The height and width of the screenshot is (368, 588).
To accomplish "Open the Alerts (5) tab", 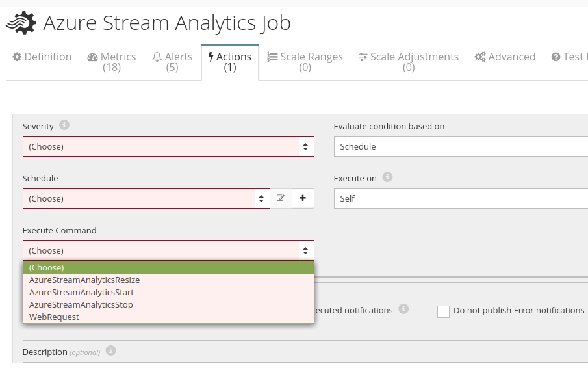I will tap(172, 62).
